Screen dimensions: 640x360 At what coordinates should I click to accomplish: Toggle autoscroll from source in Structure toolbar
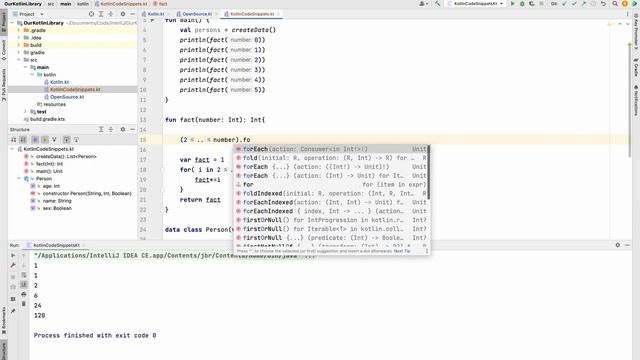point(76,140)
